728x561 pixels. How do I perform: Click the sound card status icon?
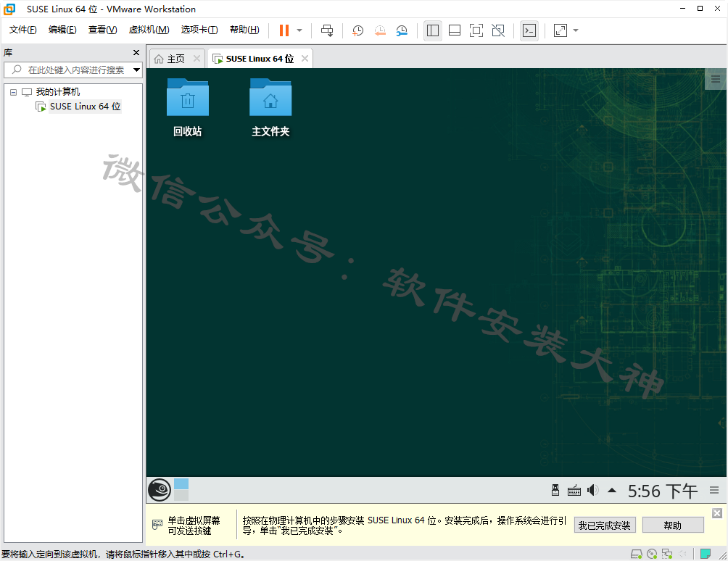(x=682, y=554)
